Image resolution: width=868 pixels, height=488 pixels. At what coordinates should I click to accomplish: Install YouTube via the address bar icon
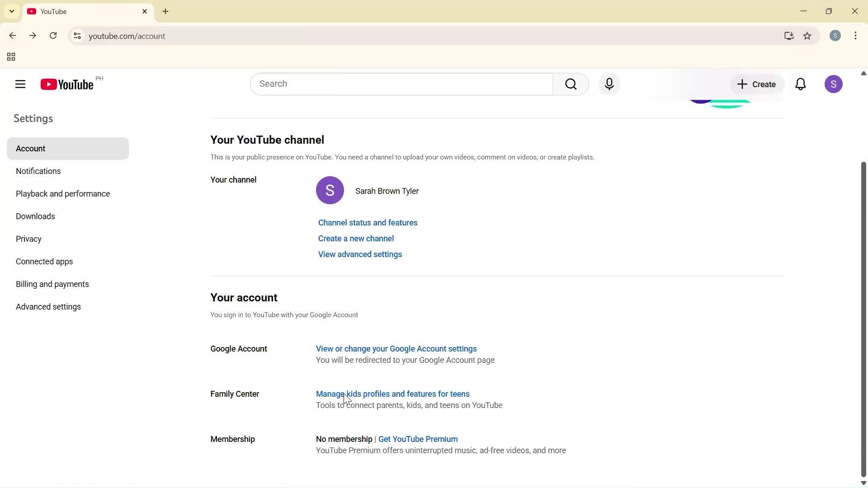tap(789, 36)
